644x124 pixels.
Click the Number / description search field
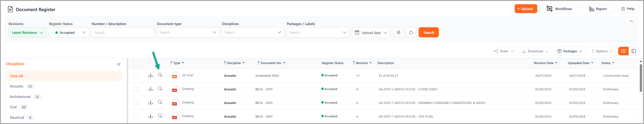123,33
